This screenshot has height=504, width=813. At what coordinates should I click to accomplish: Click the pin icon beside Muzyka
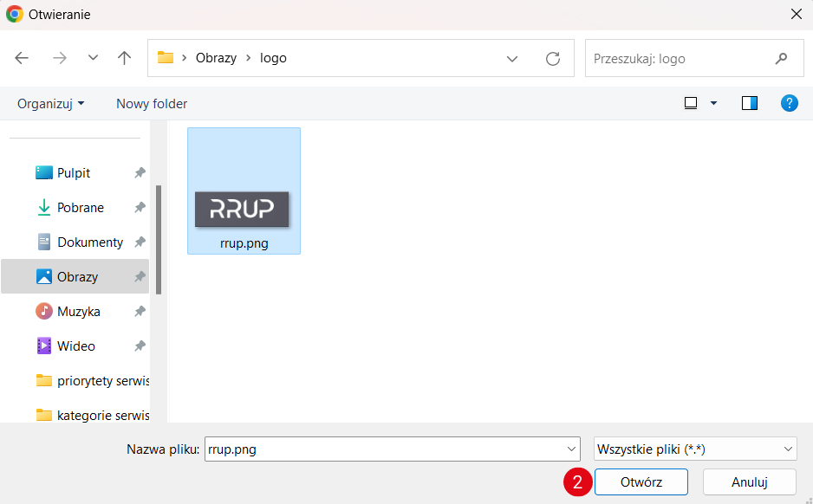(139, 312)
